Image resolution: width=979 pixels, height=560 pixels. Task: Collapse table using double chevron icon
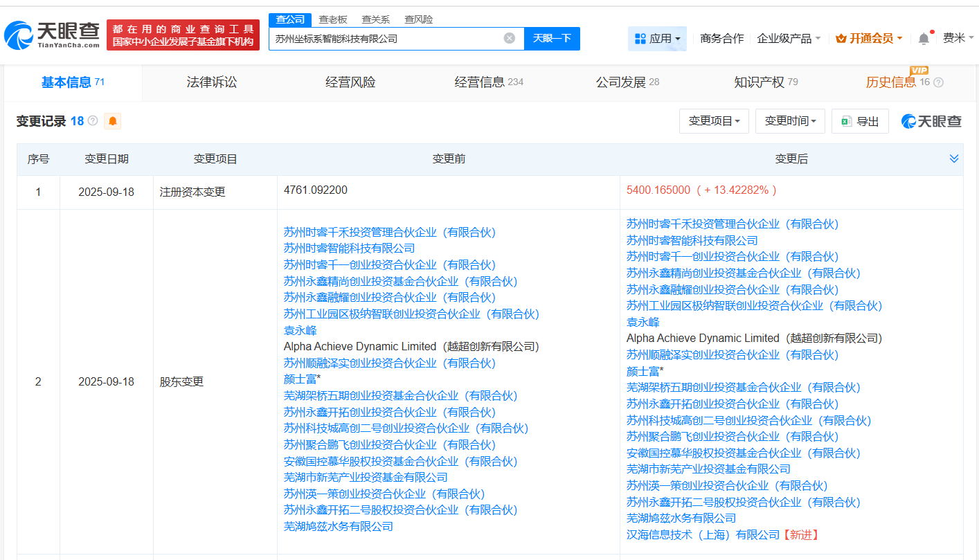(953, 159)
